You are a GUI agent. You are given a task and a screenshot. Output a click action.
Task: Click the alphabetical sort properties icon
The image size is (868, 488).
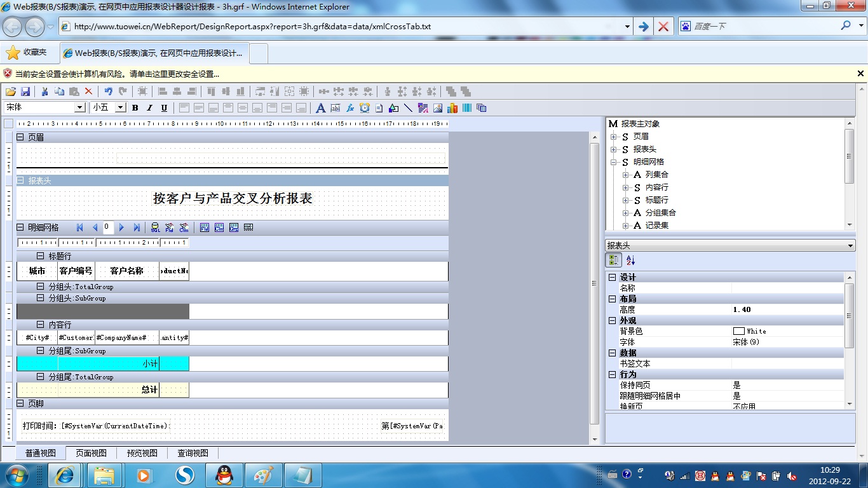point(630,260)
